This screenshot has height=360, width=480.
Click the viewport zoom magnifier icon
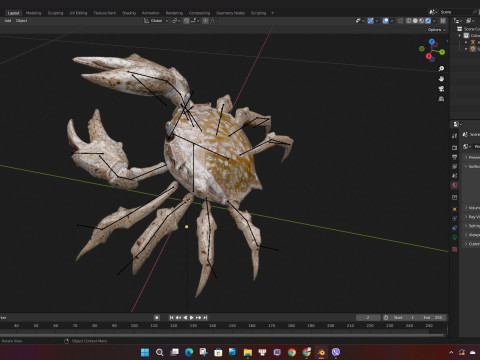click(x=441, y=68)
